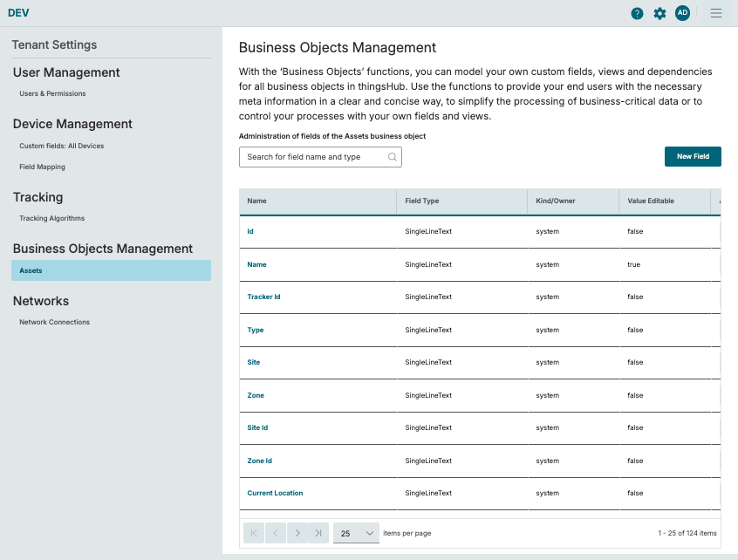This screenshot has width=738, height=560.
Task: Open the AD user avatar menu
Action: point(682,13)
